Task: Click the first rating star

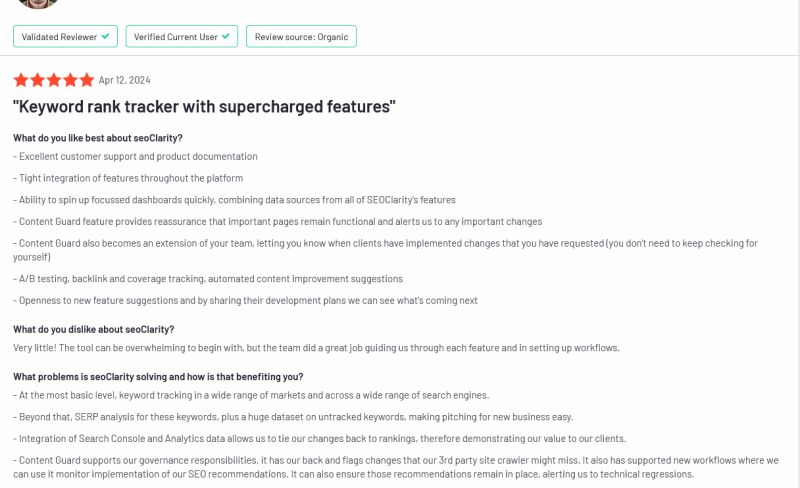Action: click(x=21, y=80)
